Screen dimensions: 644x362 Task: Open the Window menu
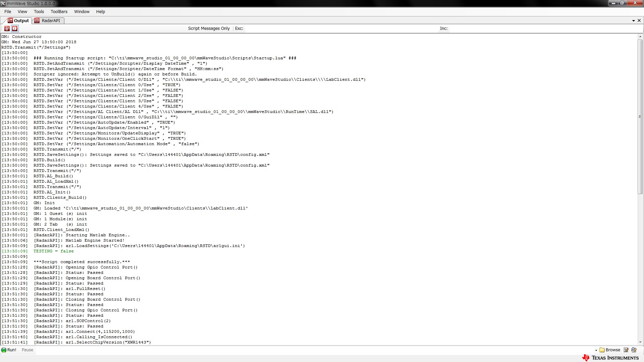[82, 11]
